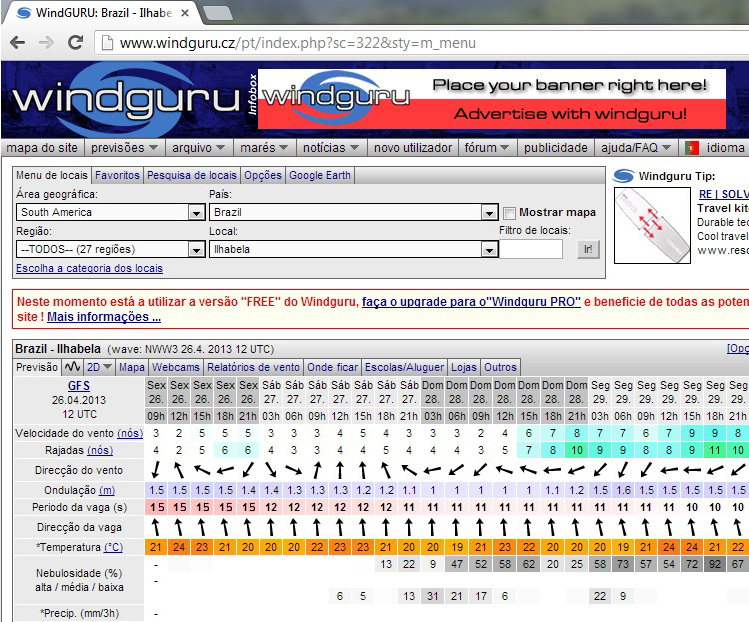The image size is (749, 622).
Task: Open 'mapa do site' menu item
Action: [42, 148]
